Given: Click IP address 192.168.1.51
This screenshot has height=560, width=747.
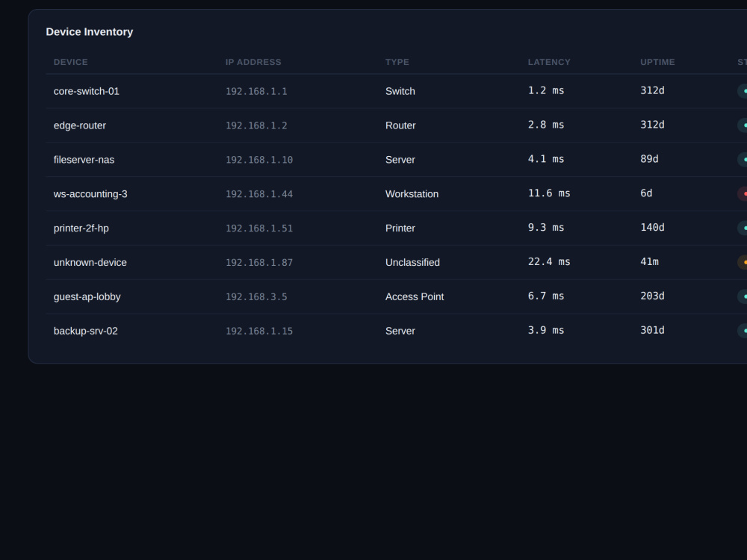Looking at the screenshot, I should pos(259,228).
